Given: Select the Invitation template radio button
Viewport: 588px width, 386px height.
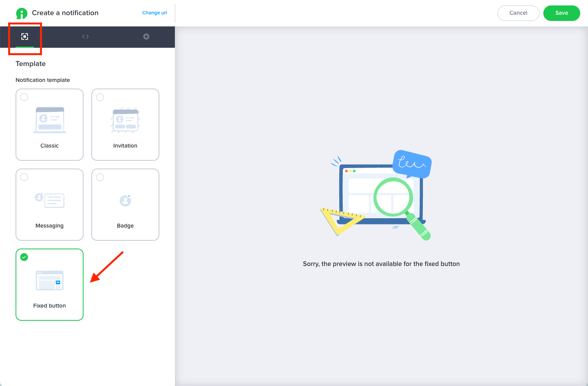Looking at the screenshot, I should click(x=100, y=97).
